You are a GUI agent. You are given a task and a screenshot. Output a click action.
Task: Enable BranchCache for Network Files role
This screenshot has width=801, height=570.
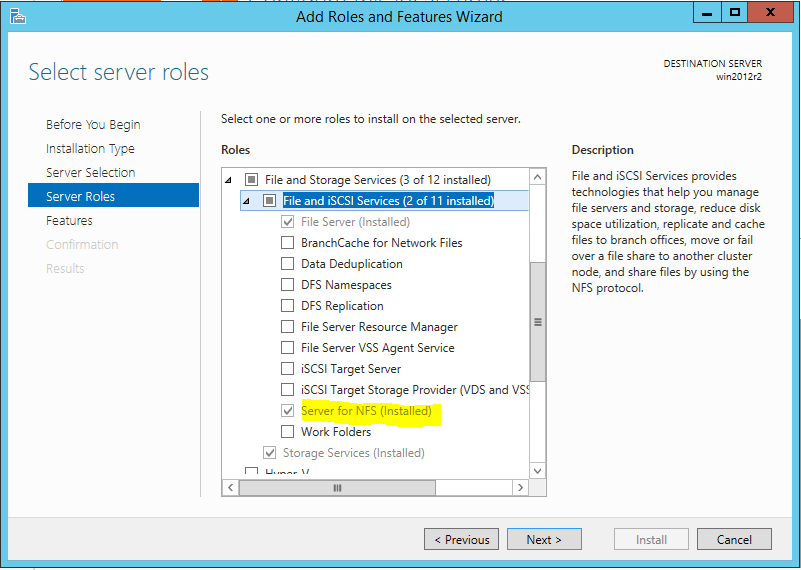tap(288, 243)
